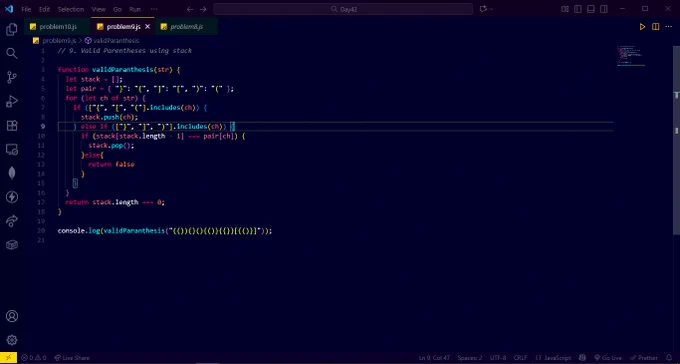The image size is (680, 364).
Task: Click the VS Code logo in title bar
Action: pyautogui.click(x=9, y=9)
